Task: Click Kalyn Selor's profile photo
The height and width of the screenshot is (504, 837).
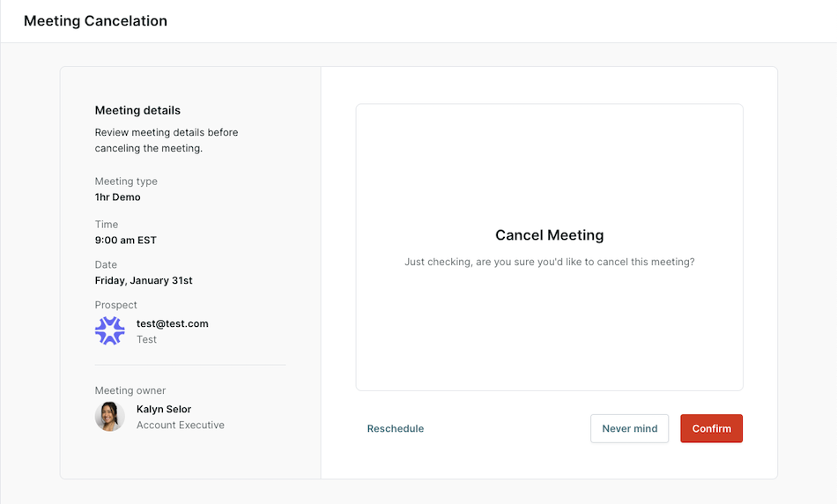Action: pyautogui.click(x=110, y=417)
